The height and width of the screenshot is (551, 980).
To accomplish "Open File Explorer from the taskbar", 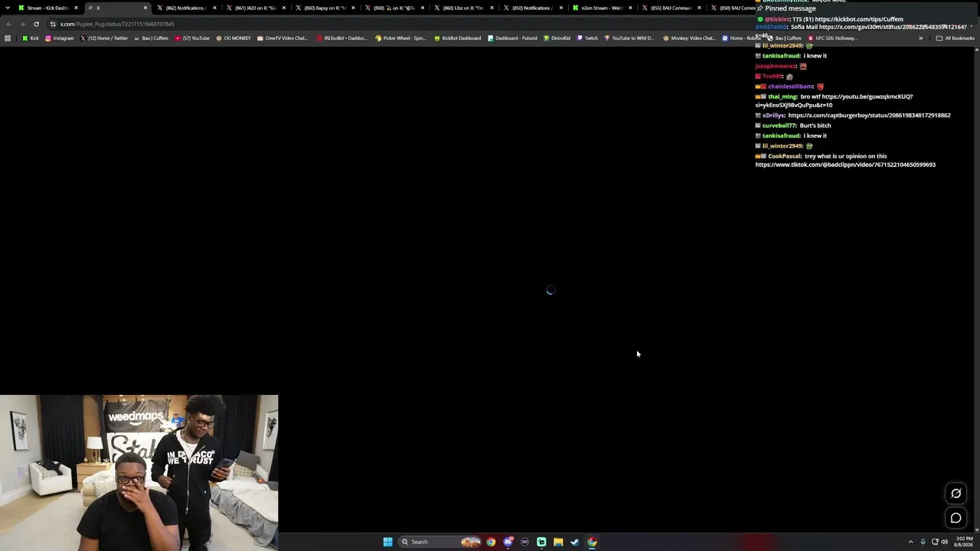I will [x=558, y=542].
